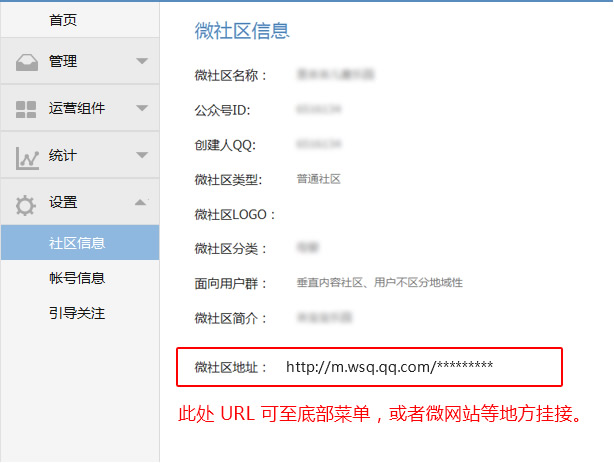Expand the 统计 dropdown arrow
This screenshot has height=463, width=614.
pos(141,155)
